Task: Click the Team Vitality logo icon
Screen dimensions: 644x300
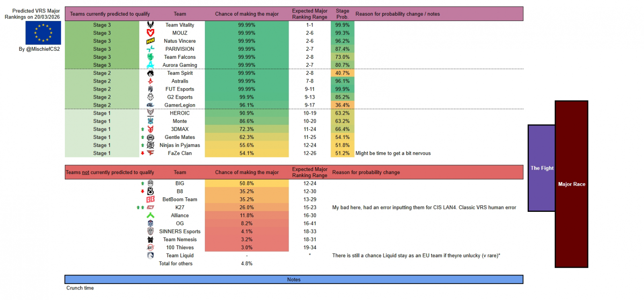Action: [x=150, y=25]
